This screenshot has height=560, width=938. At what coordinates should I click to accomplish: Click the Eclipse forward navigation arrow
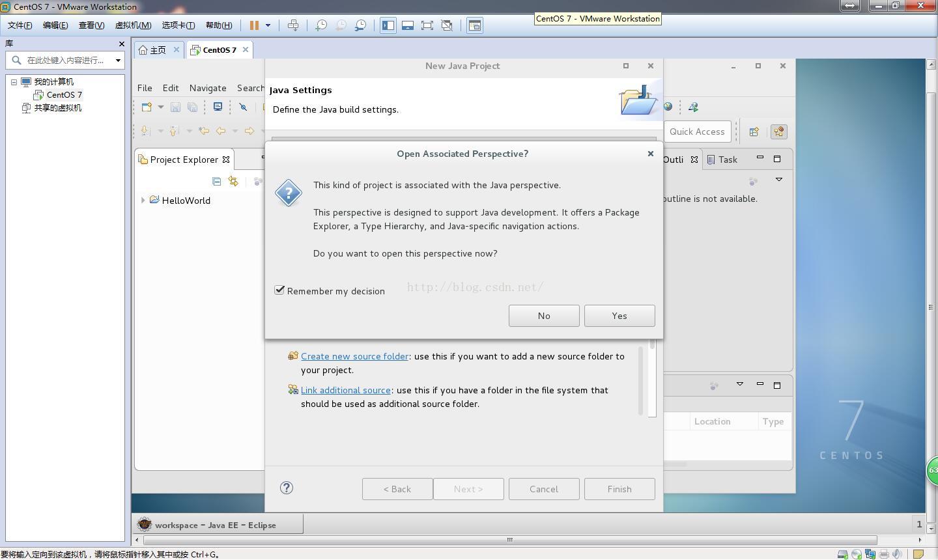point(249,131)
